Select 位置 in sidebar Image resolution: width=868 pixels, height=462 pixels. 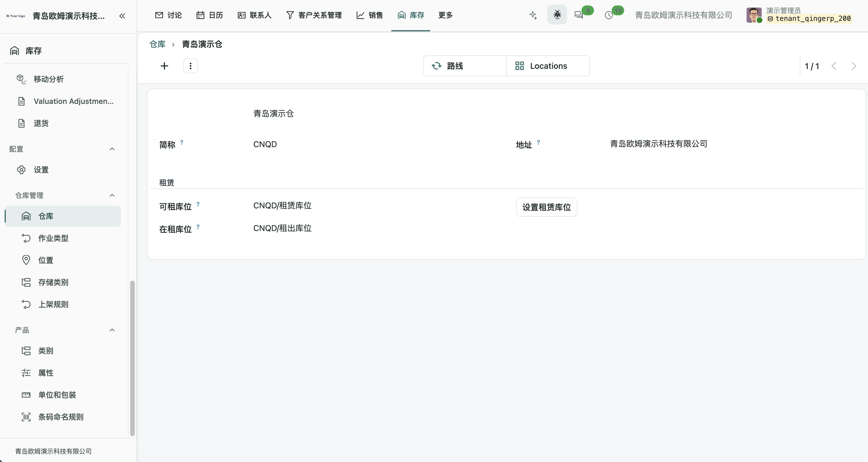[63, 260]
